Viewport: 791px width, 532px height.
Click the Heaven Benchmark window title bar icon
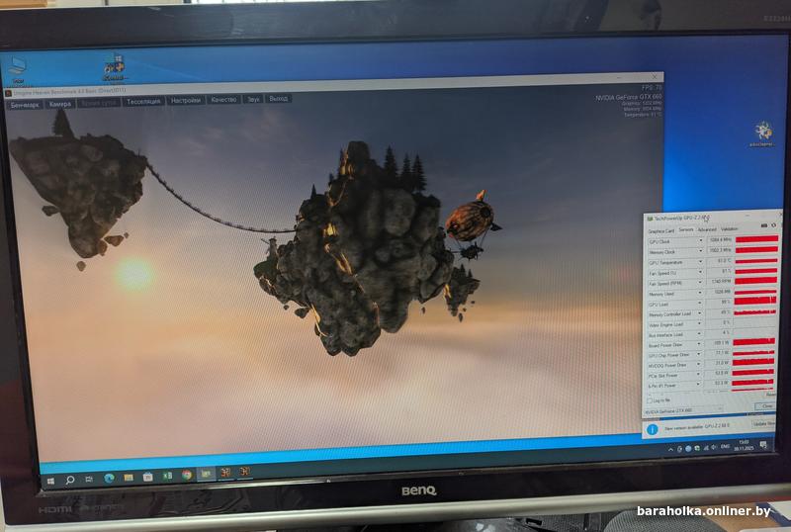coord(8,94)
